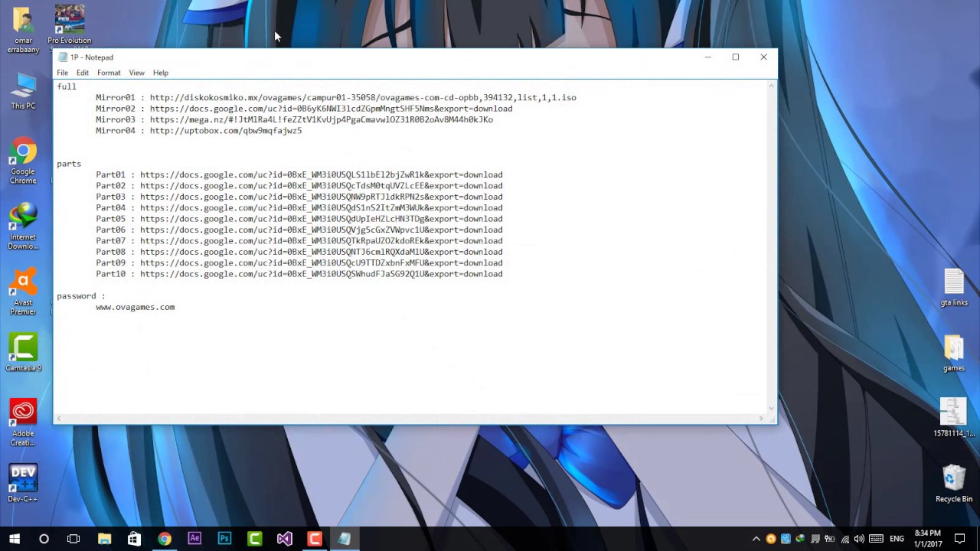Switch to the red Camtasia recorder taskbar icon
Screen dimensions: 980x551
point(315,539)
